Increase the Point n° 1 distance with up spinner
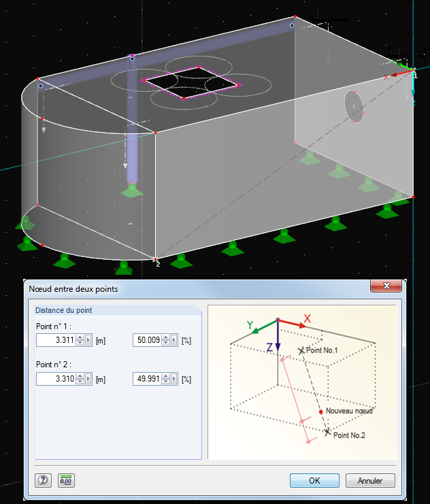 click(x=80, y=337)
